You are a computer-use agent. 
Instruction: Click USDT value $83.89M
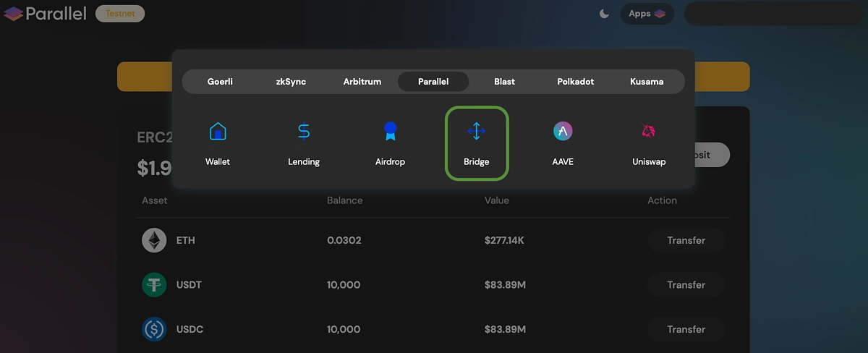tap(505, 285)
